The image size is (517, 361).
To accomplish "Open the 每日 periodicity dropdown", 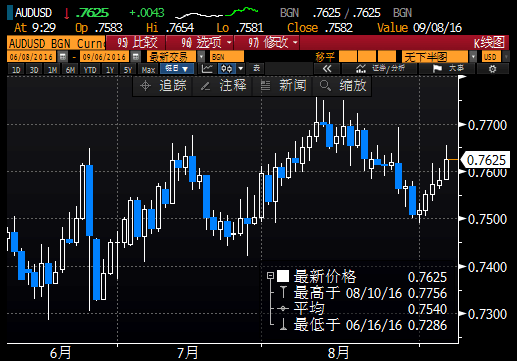I will pos(177,69).
